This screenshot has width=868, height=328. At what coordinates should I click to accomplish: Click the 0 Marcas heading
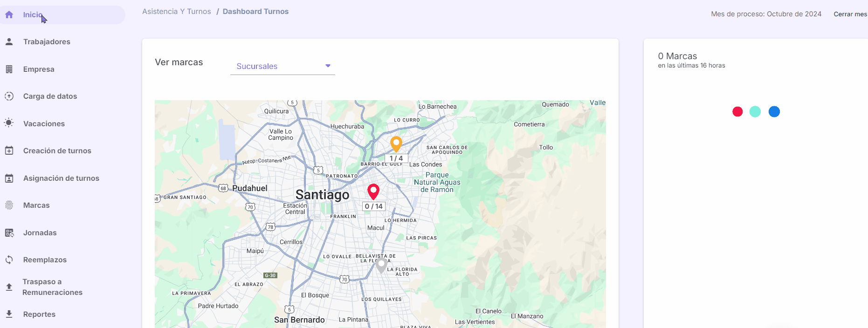677,56
